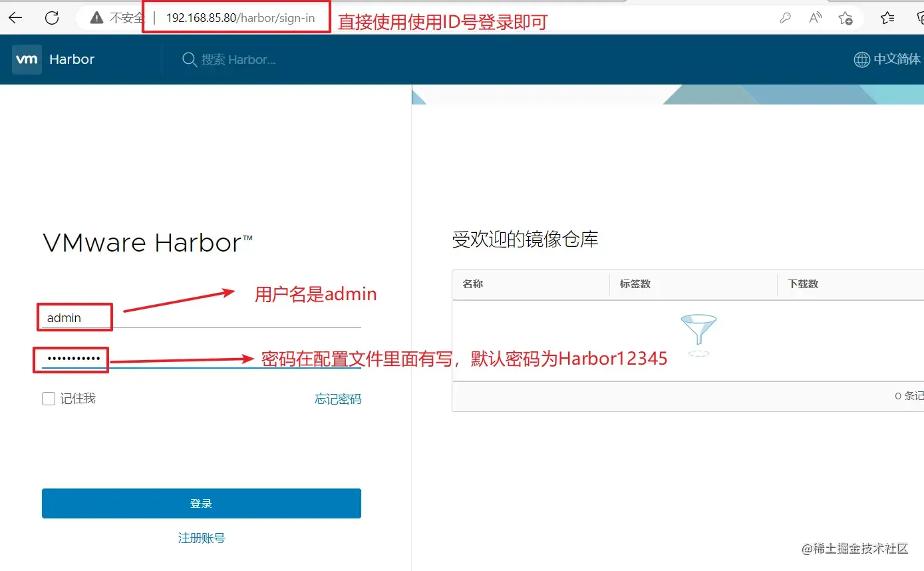Click the 受欢迎的镜像仓库 heading
924x571 pixels.
coord(526,239)
